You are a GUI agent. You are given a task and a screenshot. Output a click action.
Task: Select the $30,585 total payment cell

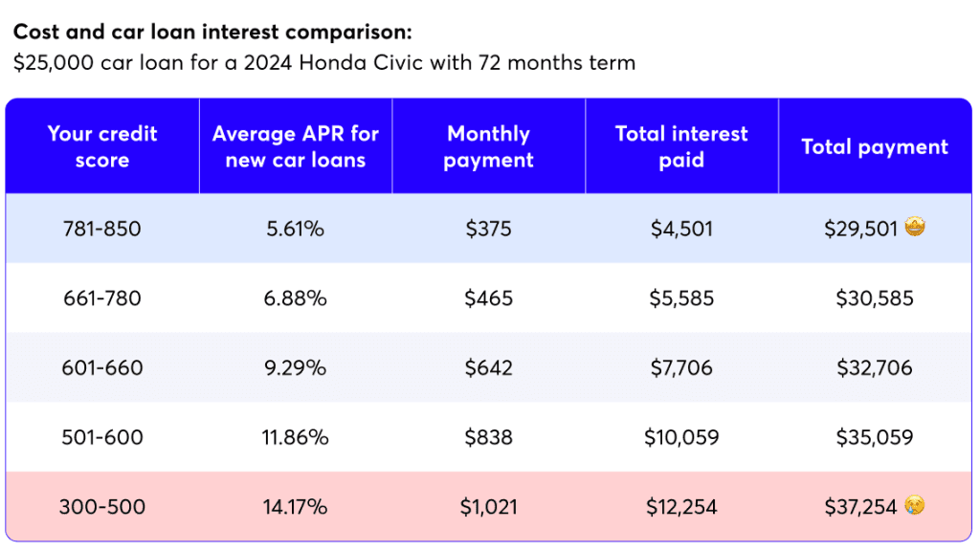coord(875,298)
